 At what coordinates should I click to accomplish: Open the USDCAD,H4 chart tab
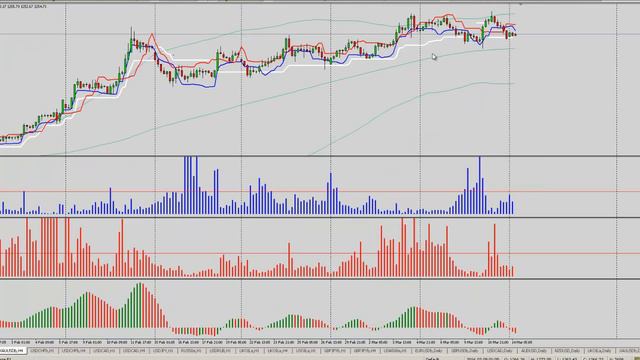pos(133,351)
